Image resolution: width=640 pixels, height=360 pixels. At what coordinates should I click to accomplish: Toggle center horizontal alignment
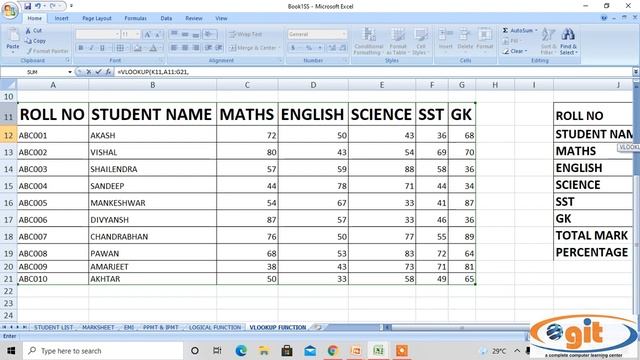(x=185, y=48)
